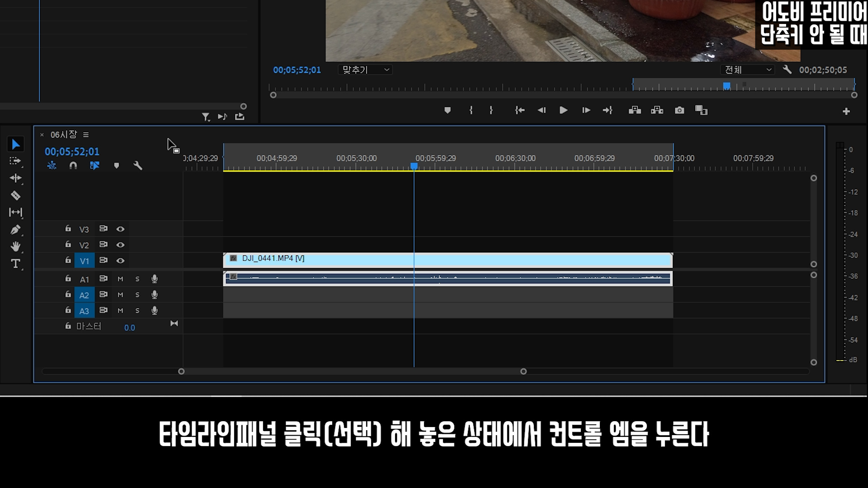
Task: Select the Track Select Forward tool
Action: click(x=15, y=161)
